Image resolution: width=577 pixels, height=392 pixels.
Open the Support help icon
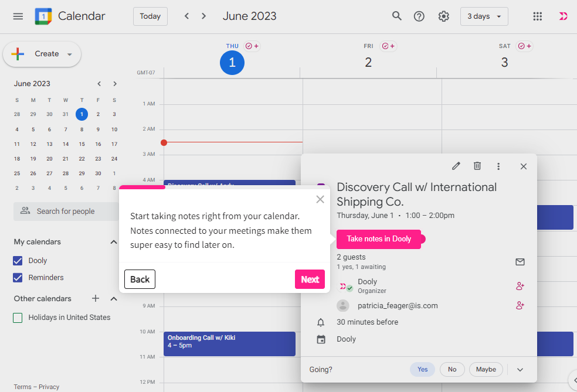coord(419,16)
